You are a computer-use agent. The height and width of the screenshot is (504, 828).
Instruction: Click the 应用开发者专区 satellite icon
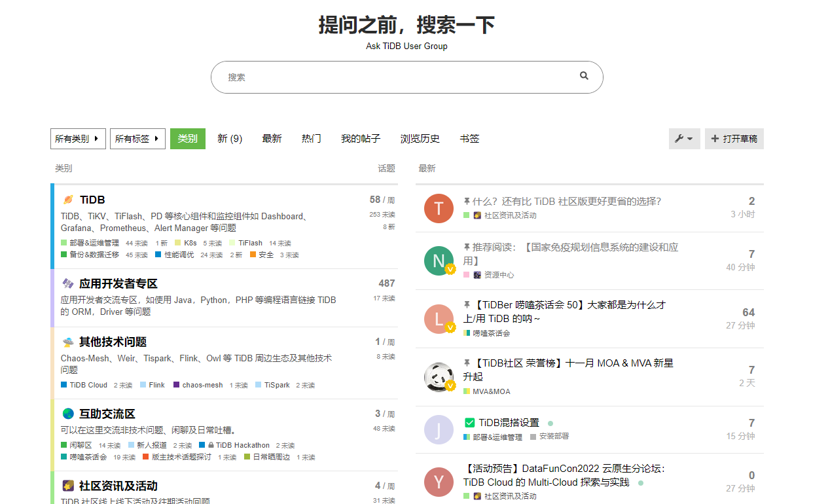click(x=68, y=283)
